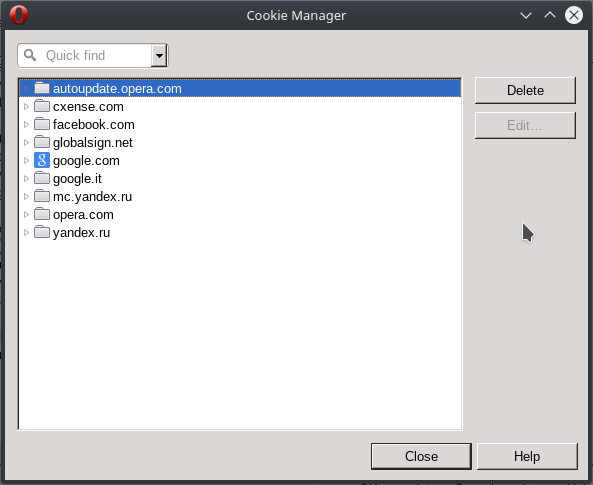Expand the google.it disclosure triangle
The width and height of the screenshot is (593, 485).
26,178
